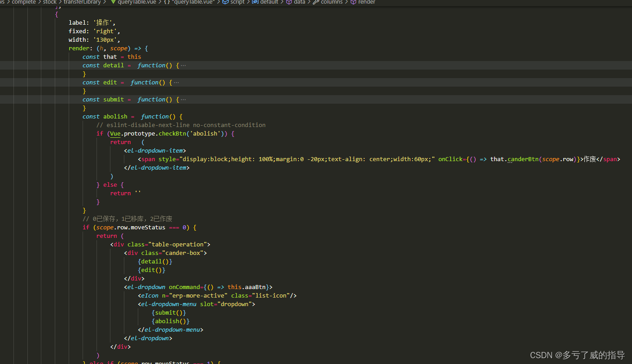The width and height of the screenshot is (632, 364).
Task: Click the fixed: 'right' property line
Action: (94, 31)
